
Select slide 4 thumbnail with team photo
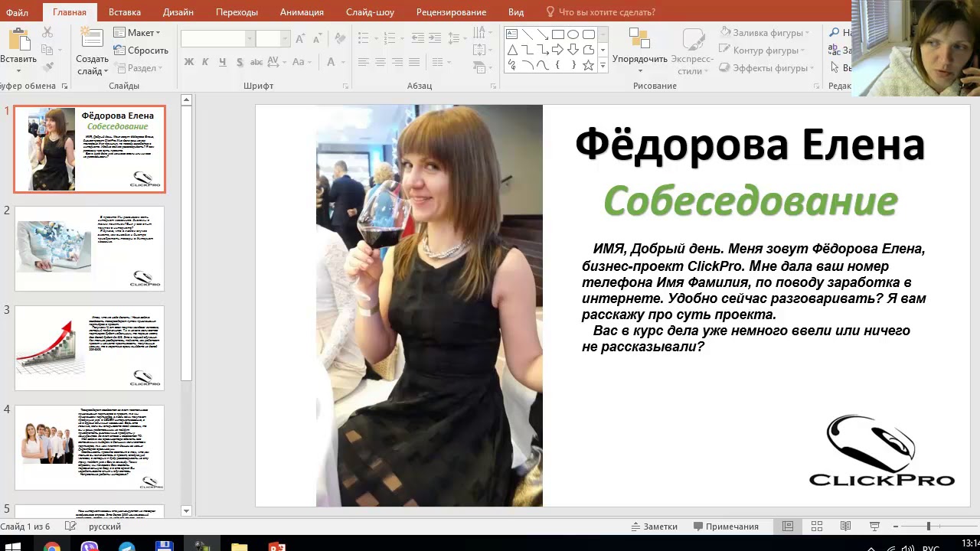(90, 448)
